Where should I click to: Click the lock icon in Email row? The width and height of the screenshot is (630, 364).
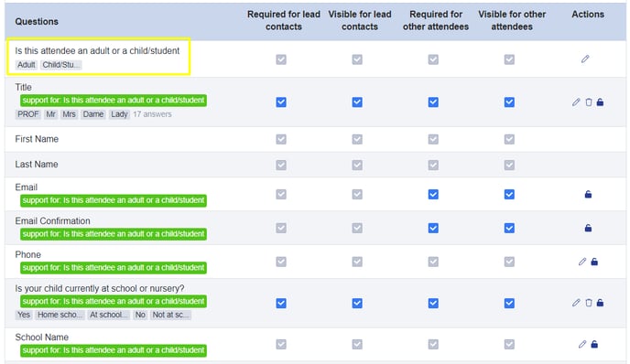(x=588, y=195)
